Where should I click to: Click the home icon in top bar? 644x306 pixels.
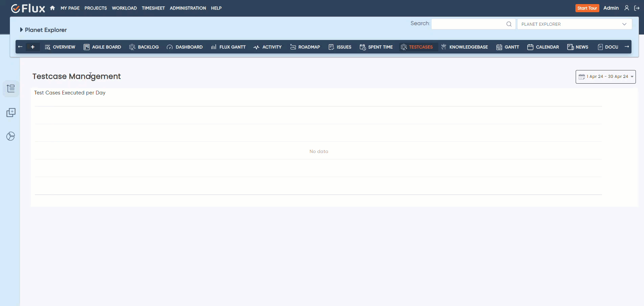pos(52,8)
